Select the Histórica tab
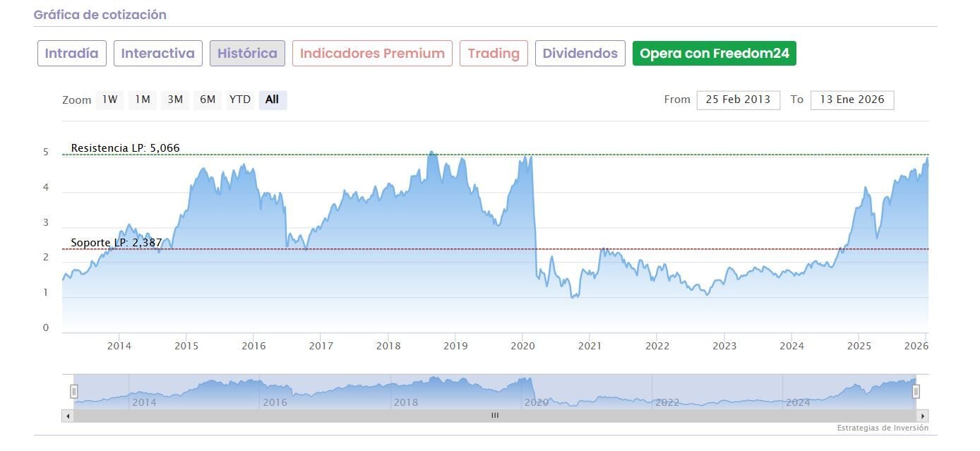 pos(247,53)
